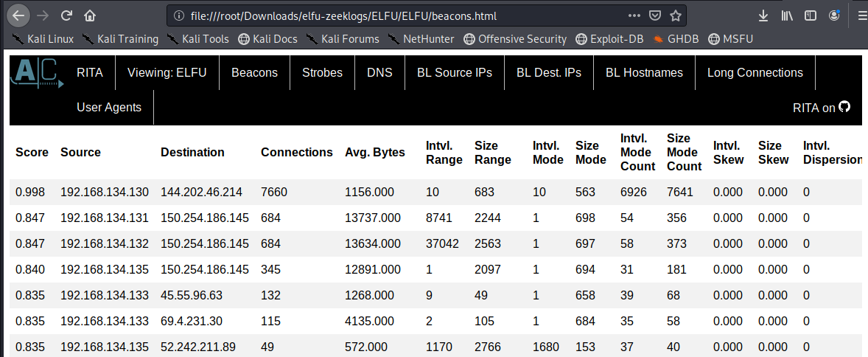Open the Exploit-DB bookmark

609,39
